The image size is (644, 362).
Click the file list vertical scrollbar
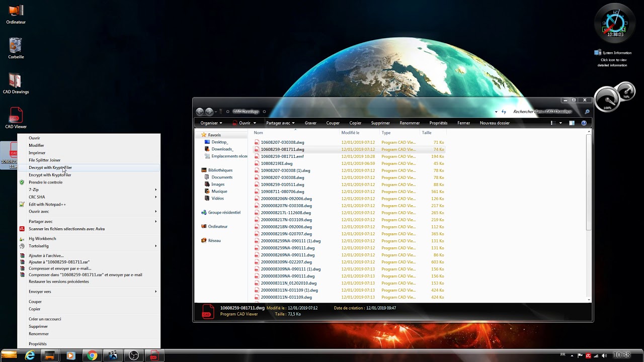[x=589, y=183]
